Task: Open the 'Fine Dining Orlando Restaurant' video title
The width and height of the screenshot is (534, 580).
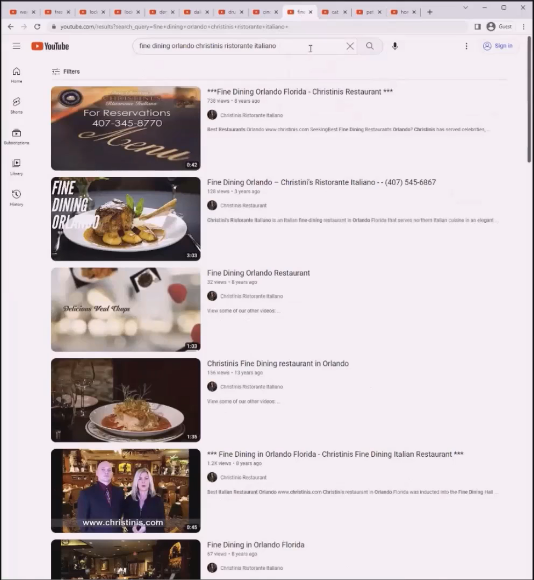Action: (258, 273)
